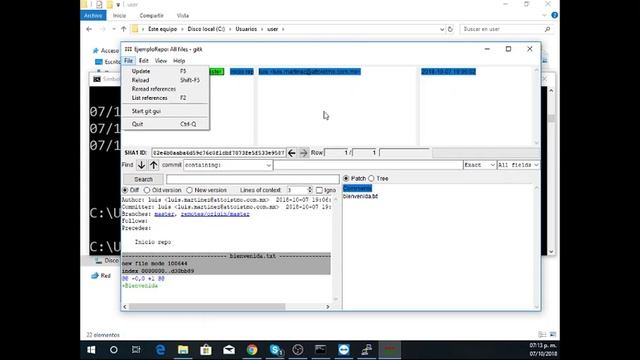Select the Patch radio button

point(346,178)
